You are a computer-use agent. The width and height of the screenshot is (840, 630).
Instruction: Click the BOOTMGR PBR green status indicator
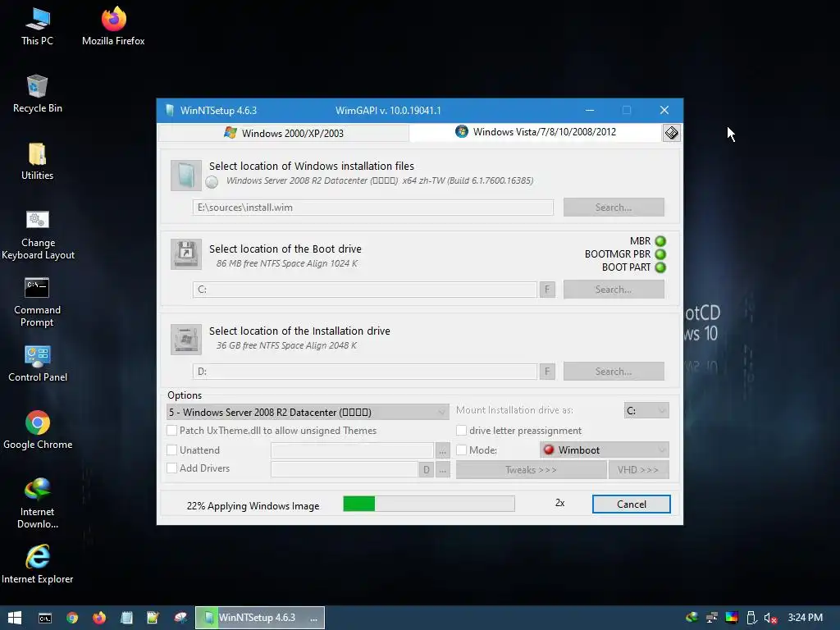(x=660, y=254)
